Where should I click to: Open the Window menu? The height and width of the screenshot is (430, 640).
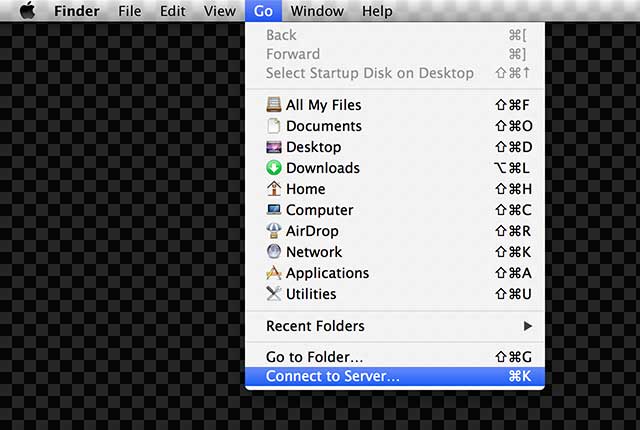pyautogui.click(x=316, y=11)
